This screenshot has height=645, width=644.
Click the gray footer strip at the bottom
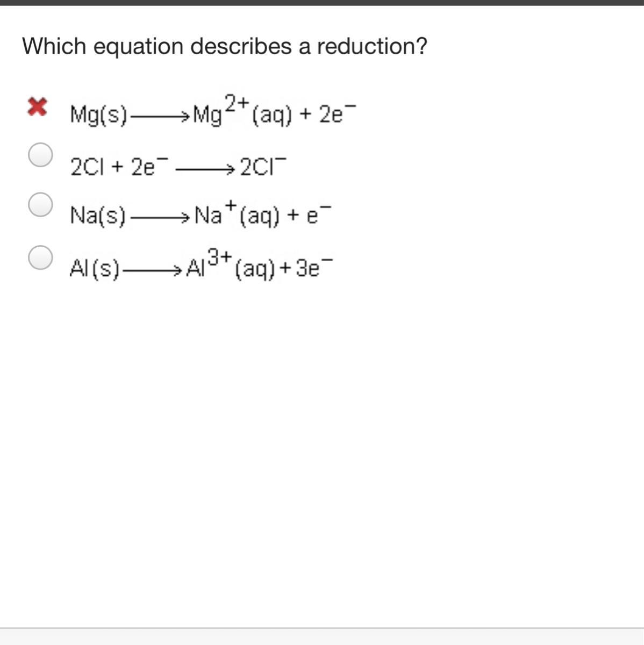[322, 637]
